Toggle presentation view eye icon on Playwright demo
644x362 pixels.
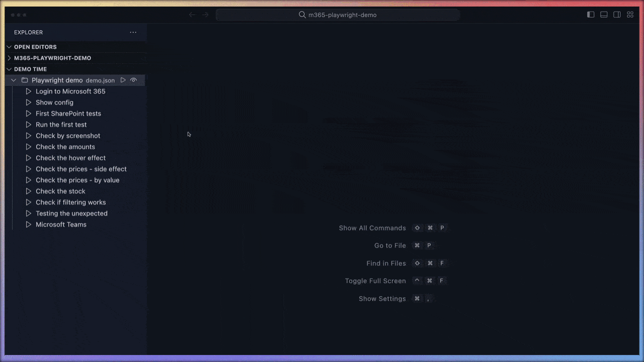coord(133,80)
